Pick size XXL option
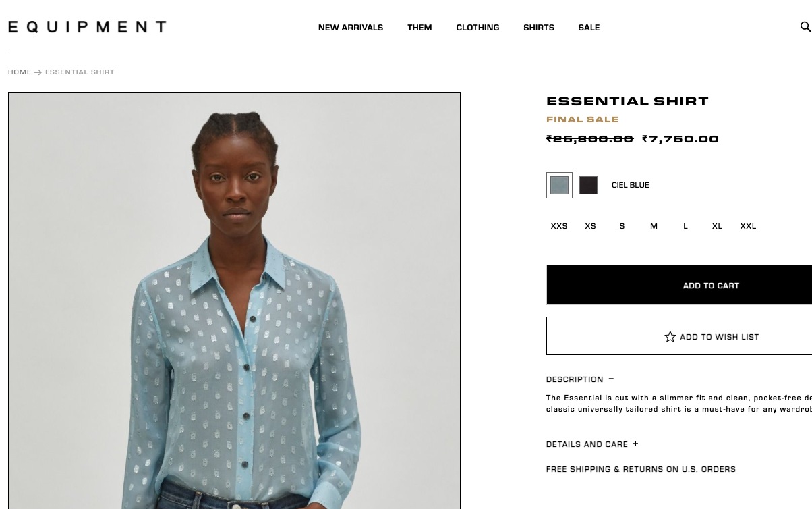The image size is (812, 509). [x=748, y=226]
